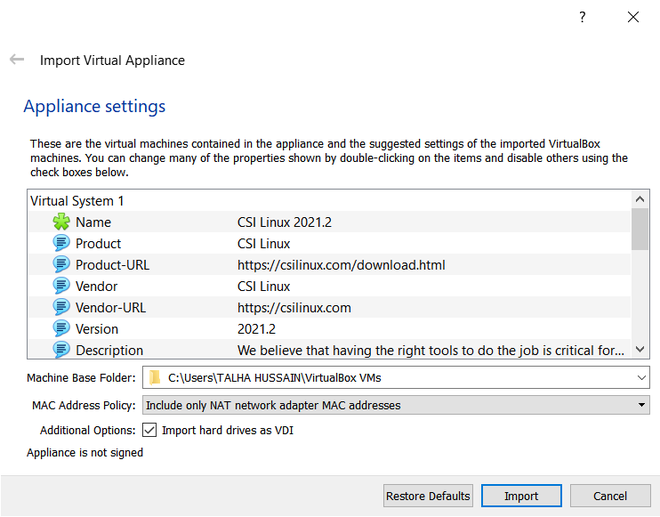
Task: Cancel the appliance import
Action: tap(610, 496)
